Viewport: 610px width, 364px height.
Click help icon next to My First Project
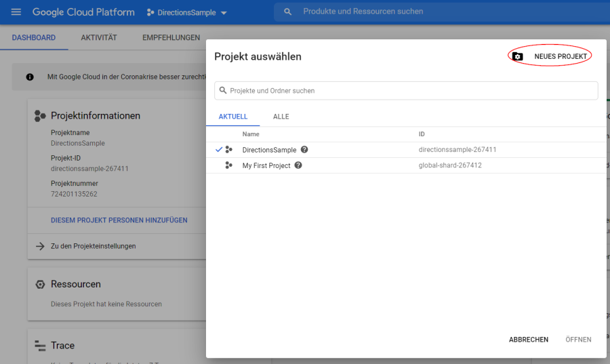point(298,165)
